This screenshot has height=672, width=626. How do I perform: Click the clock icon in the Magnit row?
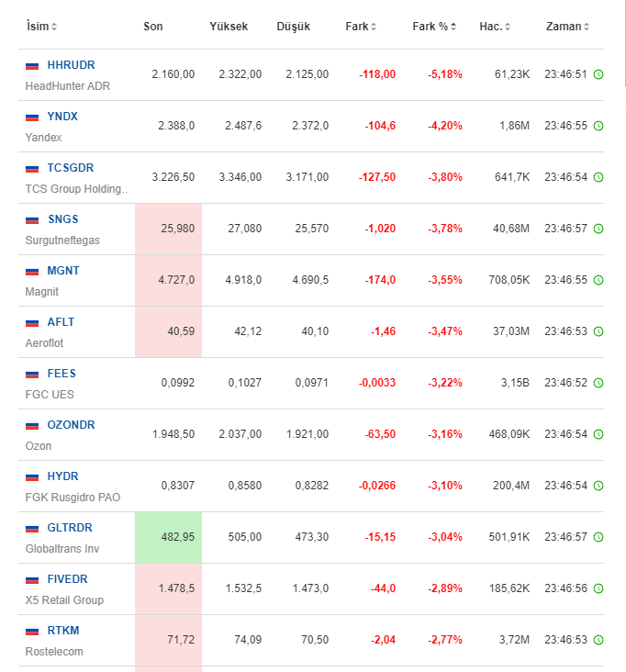click(598, 280)
